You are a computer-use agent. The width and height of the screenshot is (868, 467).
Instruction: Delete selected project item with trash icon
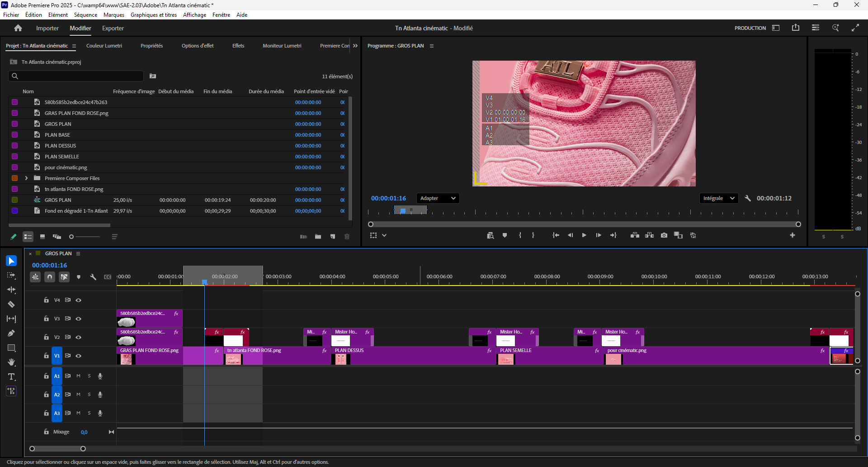click(347, 237)
